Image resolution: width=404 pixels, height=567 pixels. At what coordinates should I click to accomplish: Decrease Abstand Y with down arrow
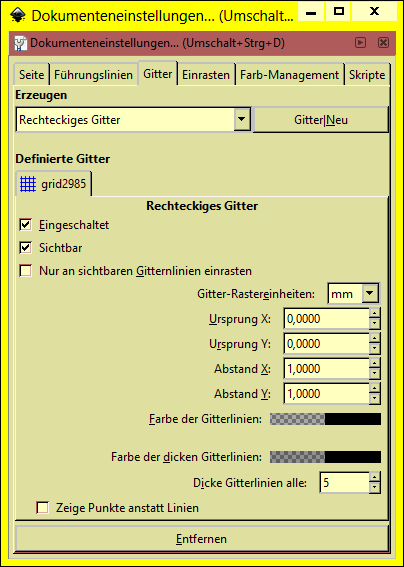click(375, 398)
